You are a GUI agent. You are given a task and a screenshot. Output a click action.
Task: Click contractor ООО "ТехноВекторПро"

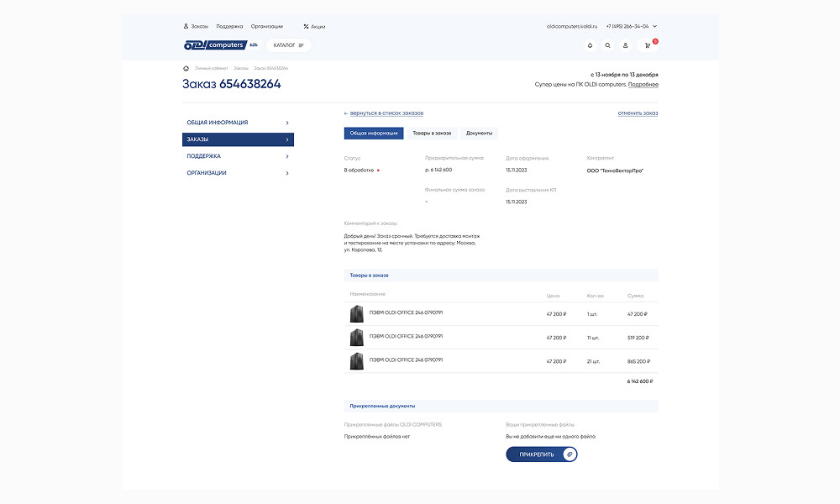615,171
